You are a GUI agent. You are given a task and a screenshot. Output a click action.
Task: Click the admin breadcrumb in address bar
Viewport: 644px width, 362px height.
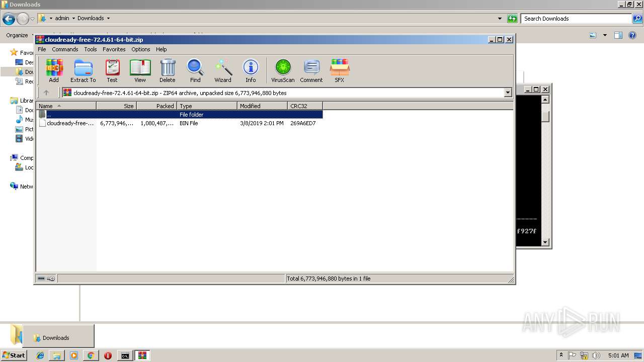pyautogui.click(x=62, y=19)
